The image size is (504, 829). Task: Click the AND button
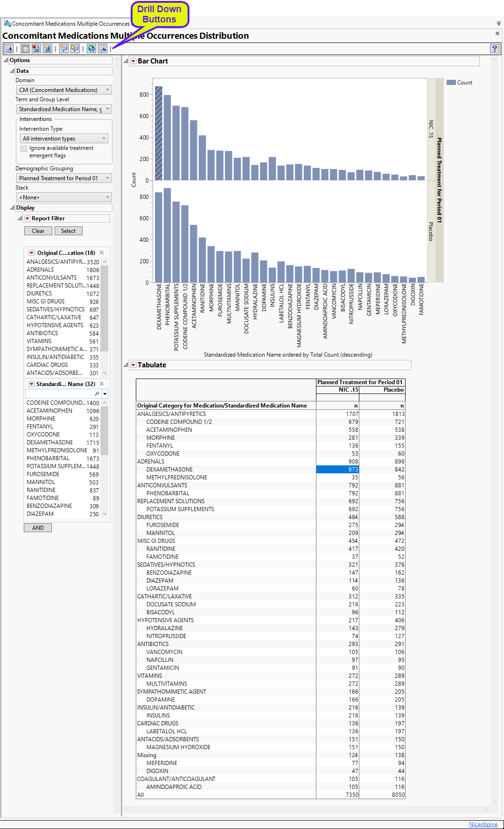[38, 528]
